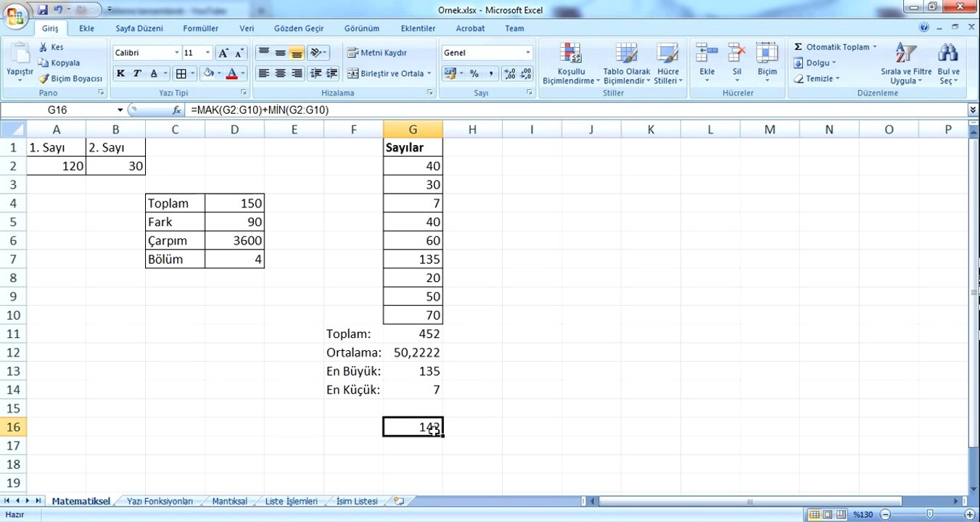Screen dimensions: 980x522
Task: Click the fx insert function button
Action: (x=176, y=110)
